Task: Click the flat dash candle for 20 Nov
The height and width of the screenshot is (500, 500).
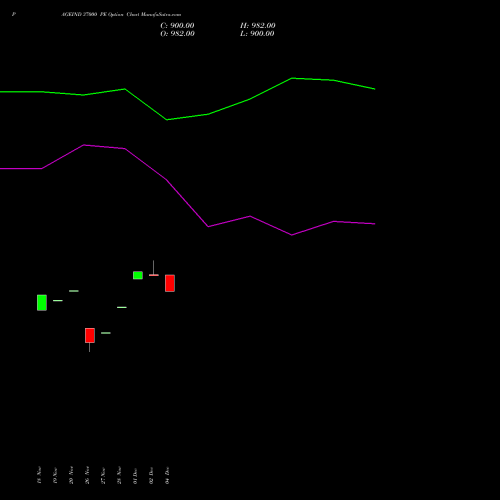Action: 74,291
